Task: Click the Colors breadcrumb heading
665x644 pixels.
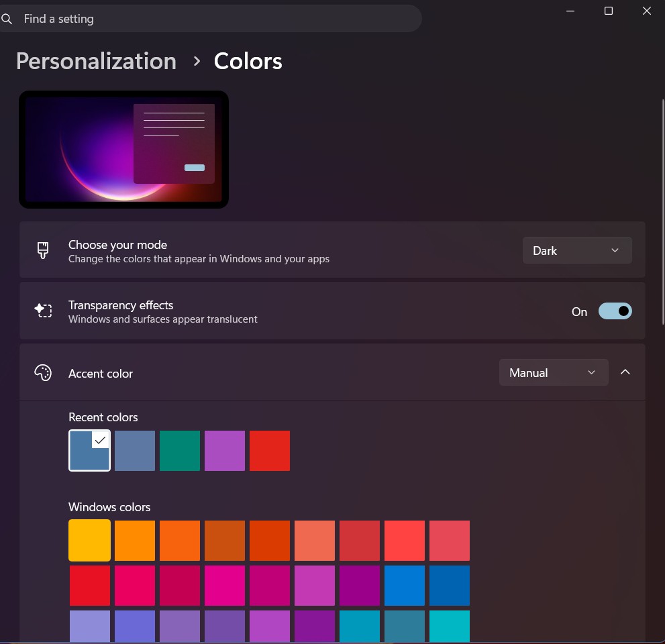Action: tap(248, 61)
